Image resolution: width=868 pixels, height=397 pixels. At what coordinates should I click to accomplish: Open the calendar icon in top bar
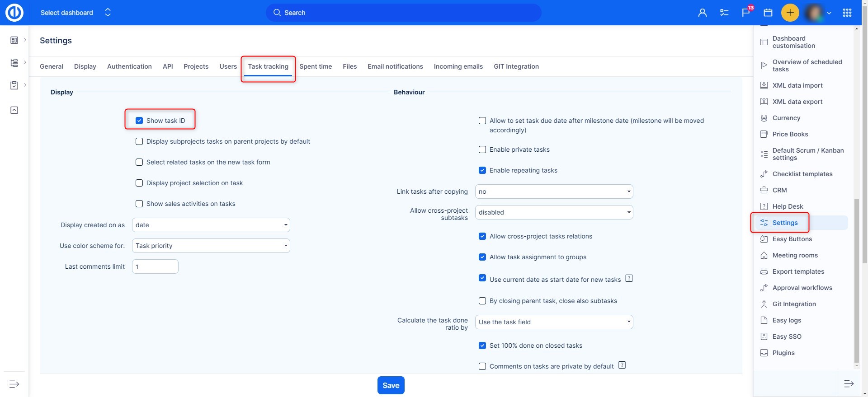click(768, 13)
